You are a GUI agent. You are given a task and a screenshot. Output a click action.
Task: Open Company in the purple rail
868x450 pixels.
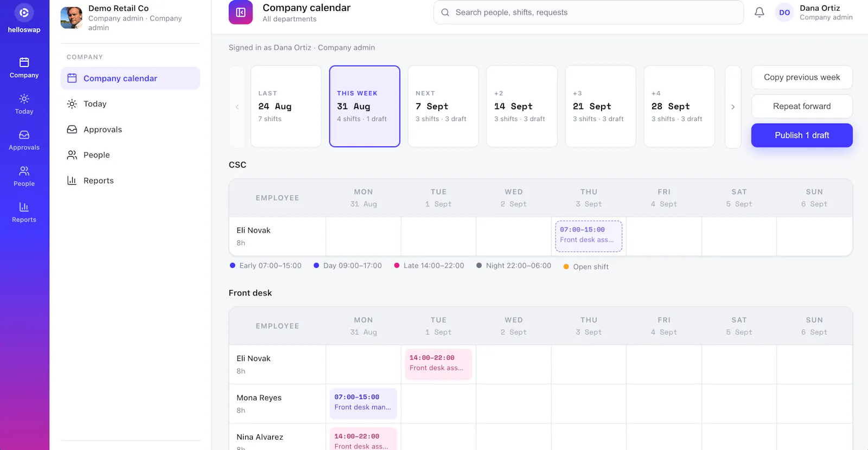pos(24,68)
